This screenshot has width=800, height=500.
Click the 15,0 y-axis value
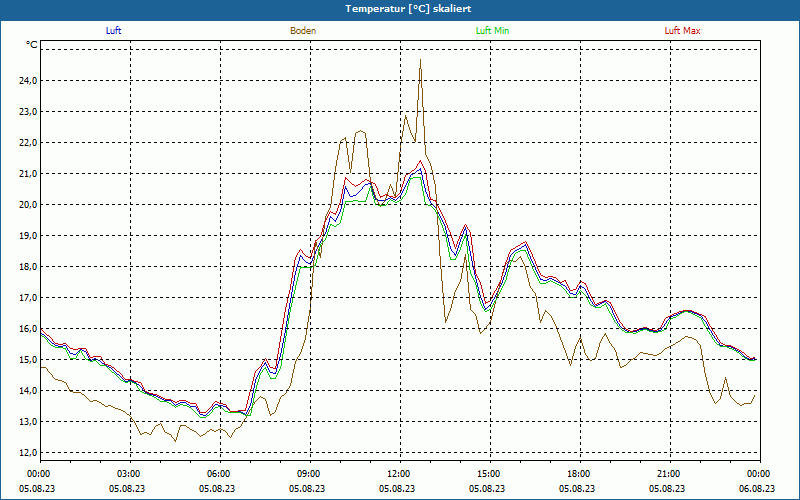click(x=29, y=360)
